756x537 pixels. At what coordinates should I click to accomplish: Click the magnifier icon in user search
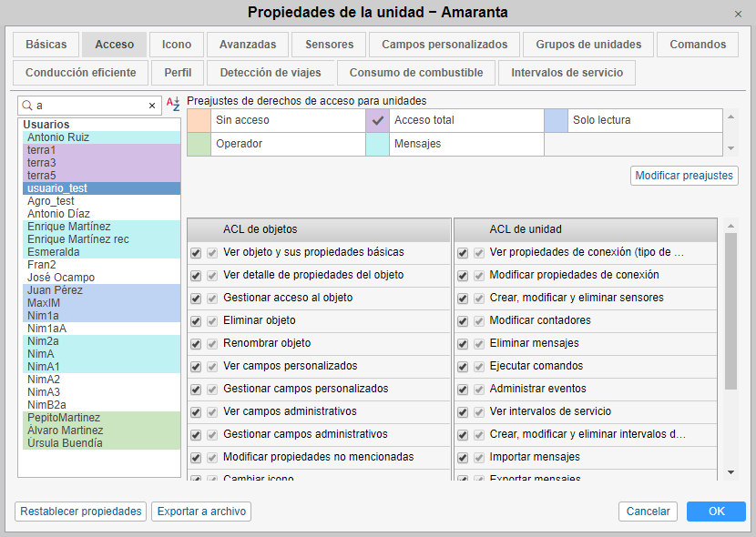pos(27,106)
